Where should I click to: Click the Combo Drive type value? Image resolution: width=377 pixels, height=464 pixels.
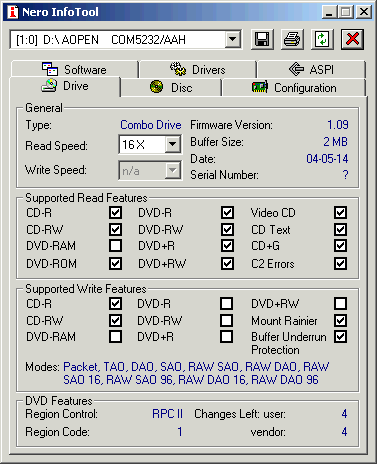point(151,125)
